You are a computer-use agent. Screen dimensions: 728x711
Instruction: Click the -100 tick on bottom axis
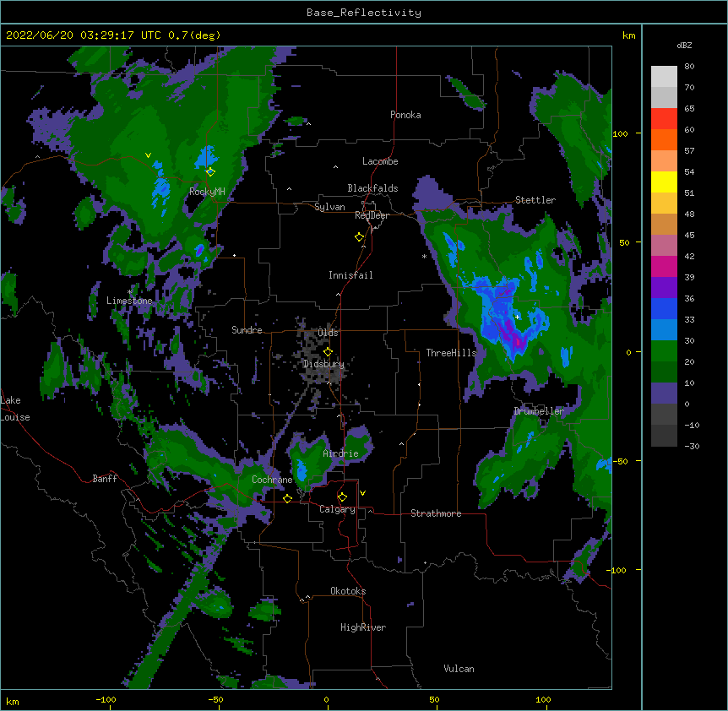tap(106, 700)
